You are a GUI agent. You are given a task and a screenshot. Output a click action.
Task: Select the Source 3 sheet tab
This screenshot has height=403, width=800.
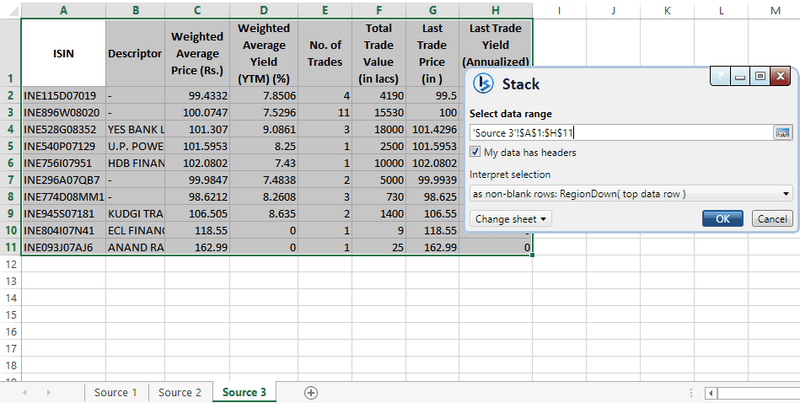244,392
